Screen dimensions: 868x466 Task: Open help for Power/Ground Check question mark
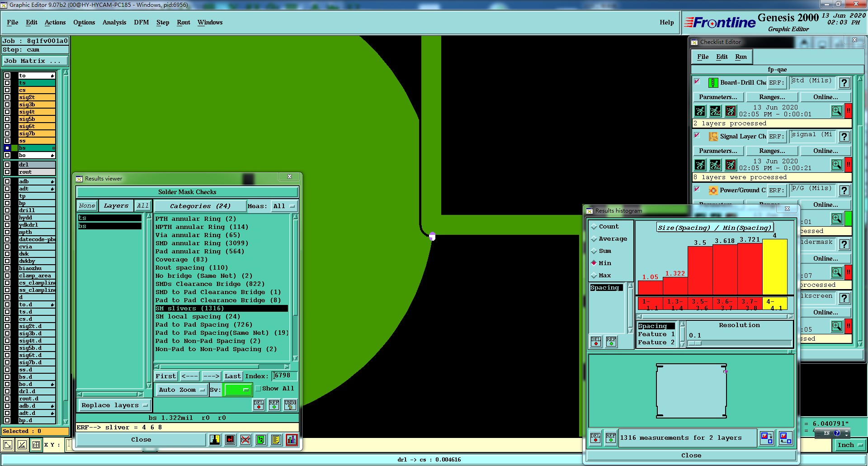coord(844,190)
